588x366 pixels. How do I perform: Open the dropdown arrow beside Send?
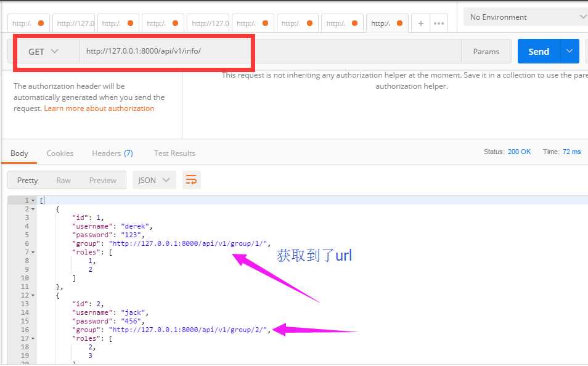(570, 51)
